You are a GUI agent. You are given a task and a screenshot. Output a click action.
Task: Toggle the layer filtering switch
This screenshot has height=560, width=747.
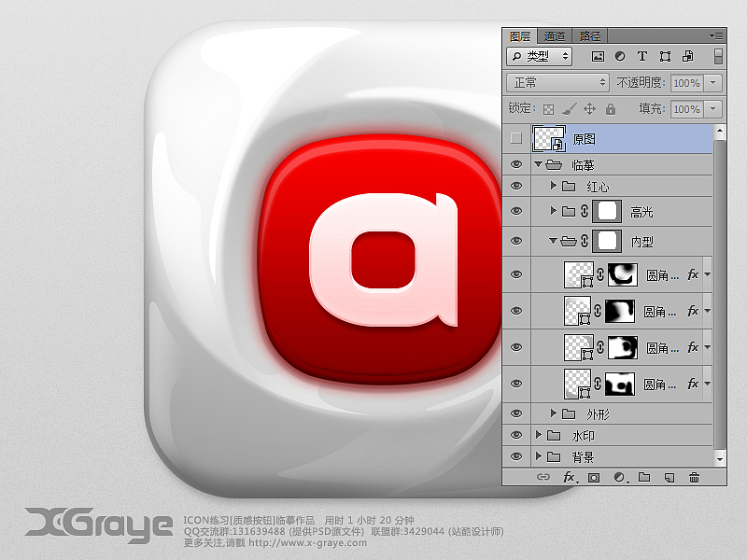(718, 56)
